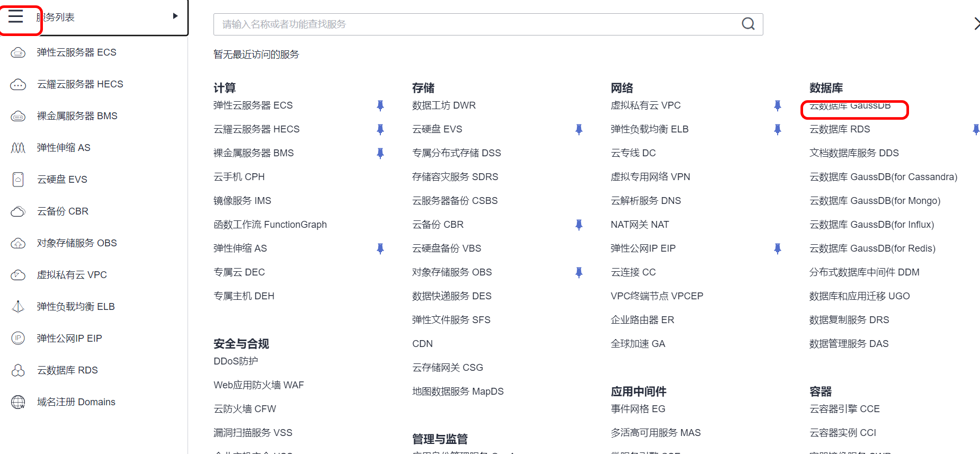Click the globe icon for 域名注册 Domains
This screenshot has width=980, height=454.
(x=18, y=402)
